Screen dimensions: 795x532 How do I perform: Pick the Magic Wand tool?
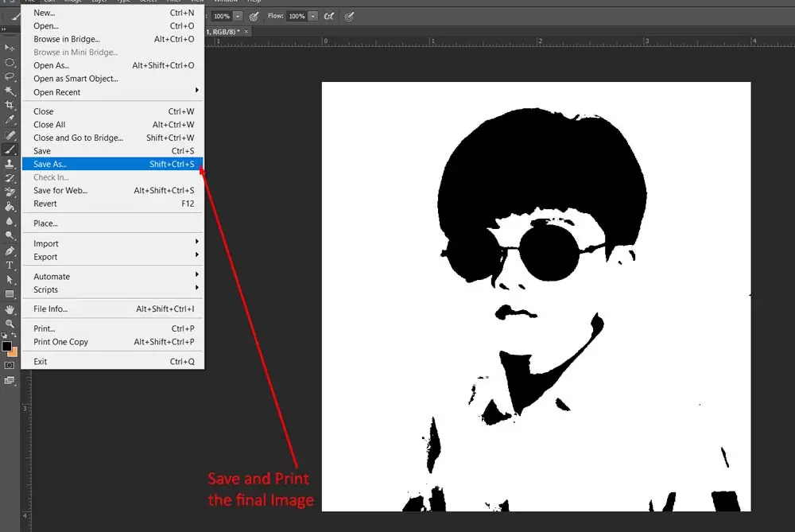(x=10, y=91)
